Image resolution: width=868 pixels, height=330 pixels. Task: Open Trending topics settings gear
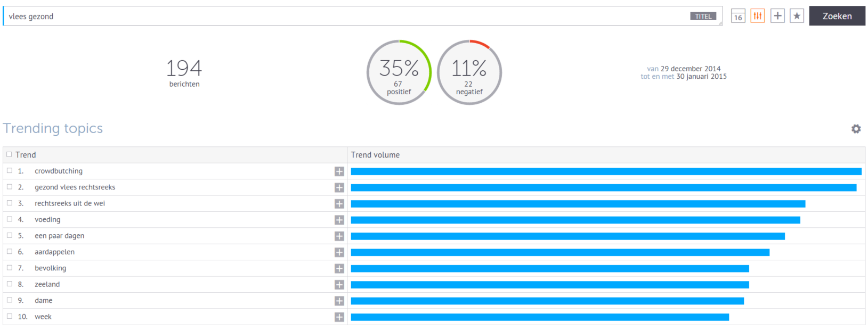coord(856,129)
